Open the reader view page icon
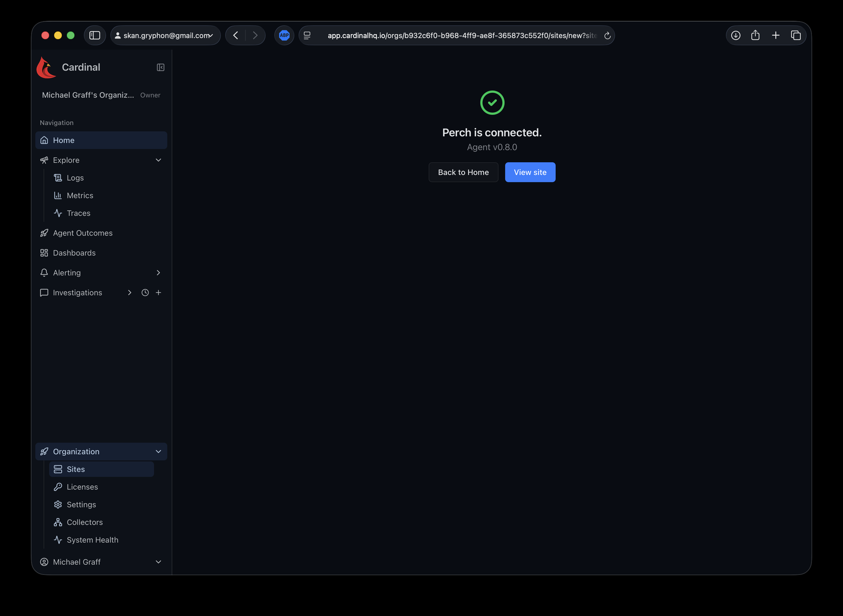 click(307, 35)
